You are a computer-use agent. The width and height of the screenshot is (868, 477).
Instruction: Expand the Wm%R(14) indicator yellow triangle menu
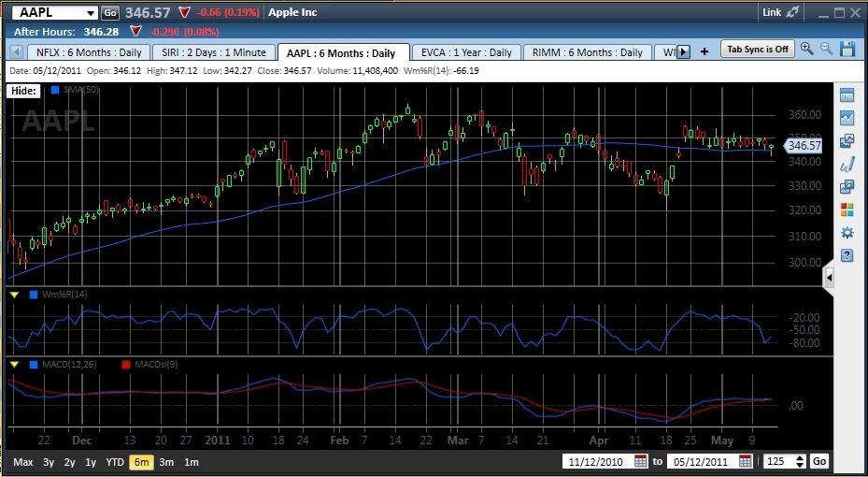[15, 295]
